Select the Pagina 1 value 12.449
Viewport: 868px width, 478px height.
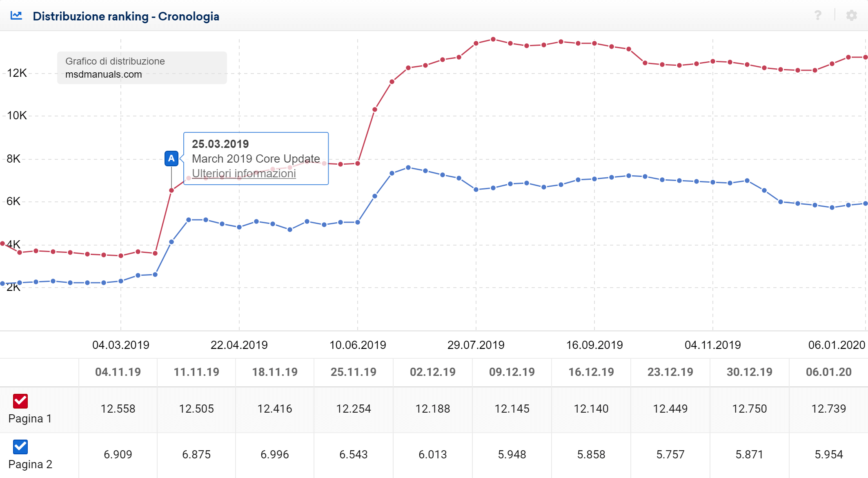coord(670,409)
